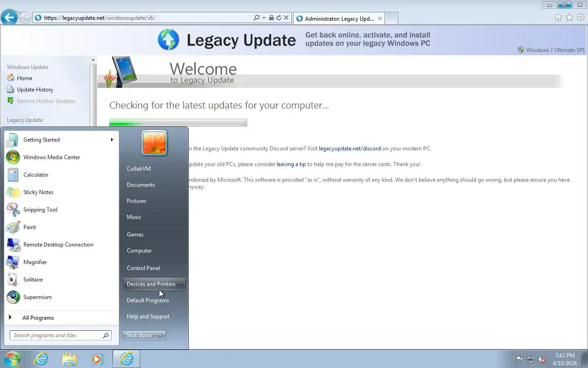Open the address bar autocomplete dropdown
The height and width of the screenshot is (368, 588).
tap(264, 18)
